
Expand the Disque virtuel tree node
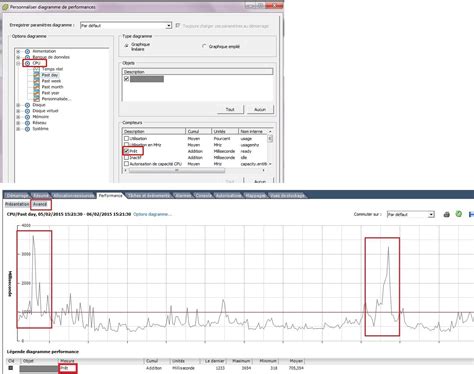18,111
